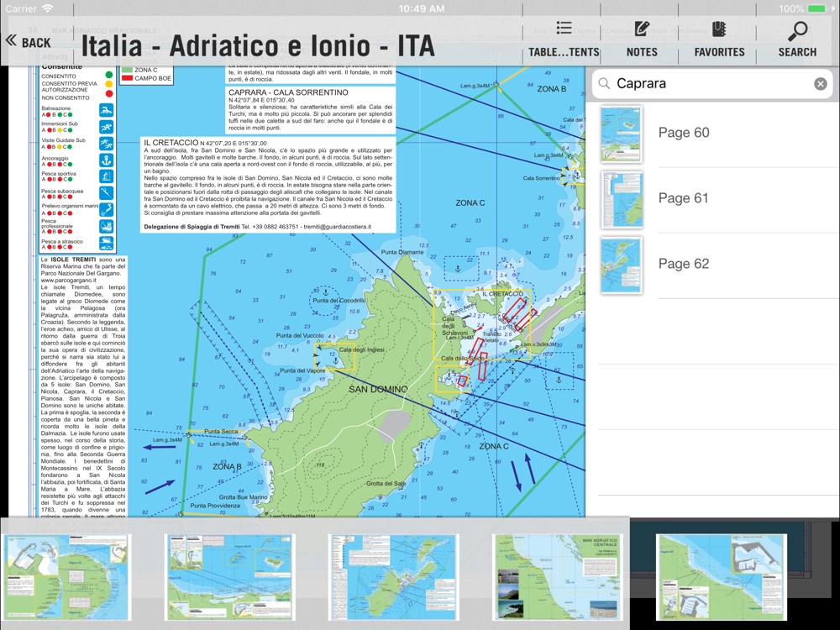
Task: Click the Ancoraggio anchor icon in legend
Action: click(106, 160)
